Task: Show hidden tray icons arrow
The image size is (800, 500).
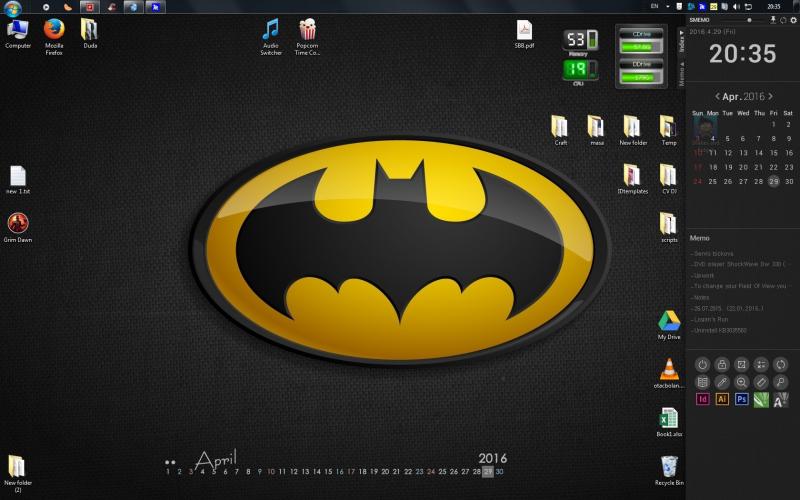Action: 667,7
